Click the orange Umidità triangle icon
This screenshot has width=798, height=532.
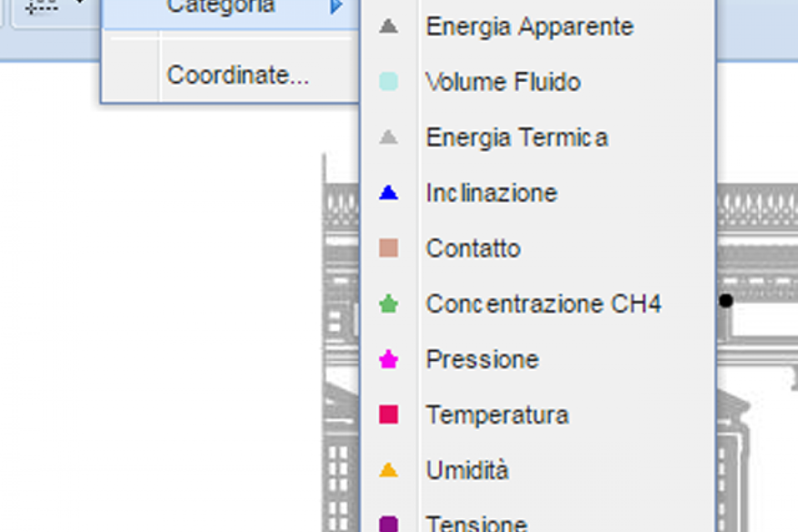click(x=388, y=471)
